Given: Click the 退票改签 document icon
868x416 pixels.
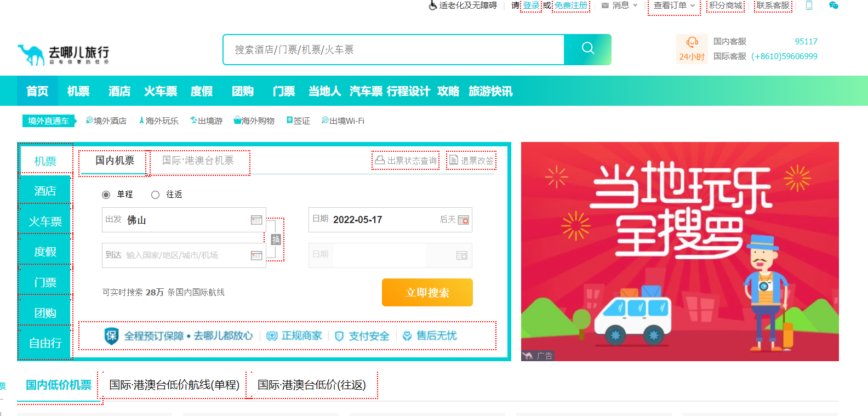Looking at the screenshot, I should [454, 160].
